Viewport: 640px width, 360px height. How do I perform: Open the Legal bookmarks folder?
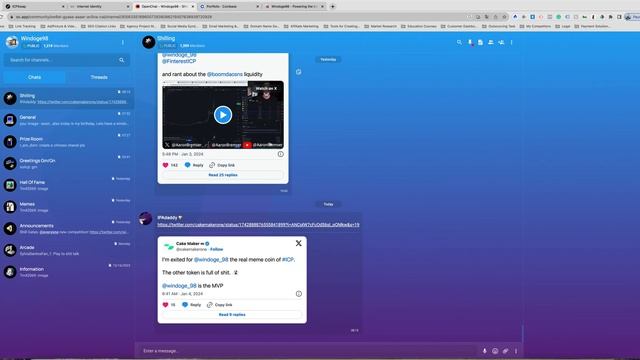[563, 26]
